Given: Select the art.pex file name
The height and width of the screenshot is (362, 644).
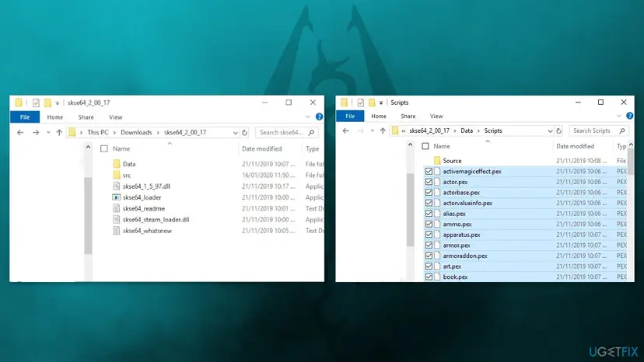Looking at the screenshot, I should coord(452,266).
